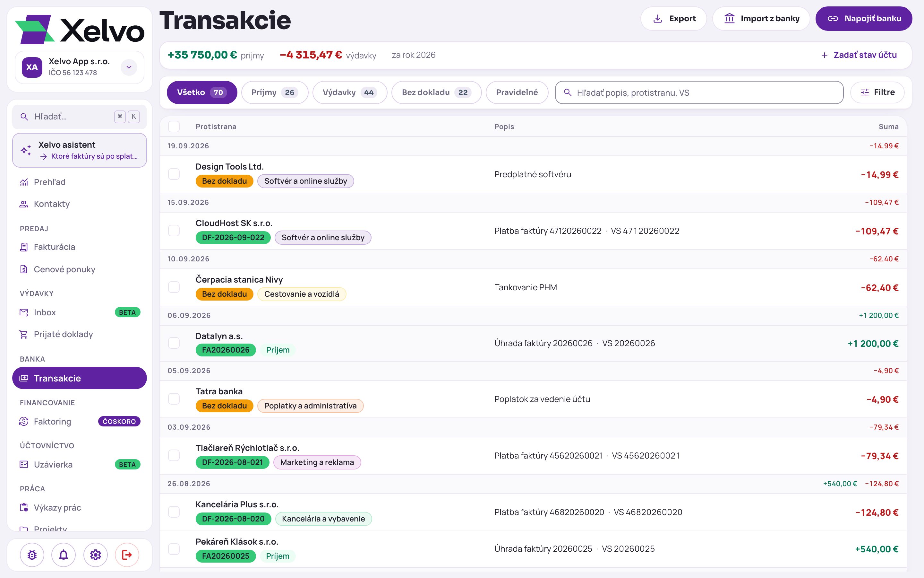The image size is (924, 578).
Task: Switch to the Výdavky tab
Action: coord(350,92)
